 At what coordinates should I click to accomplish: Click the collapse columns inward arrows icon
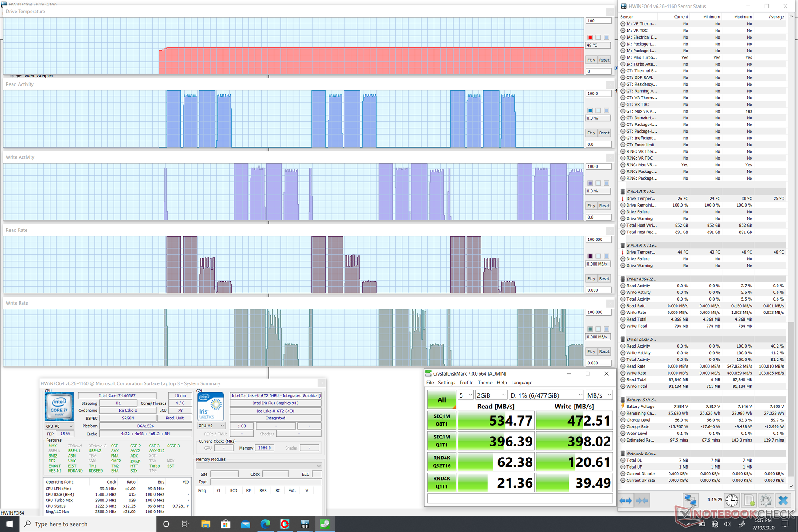642,501
